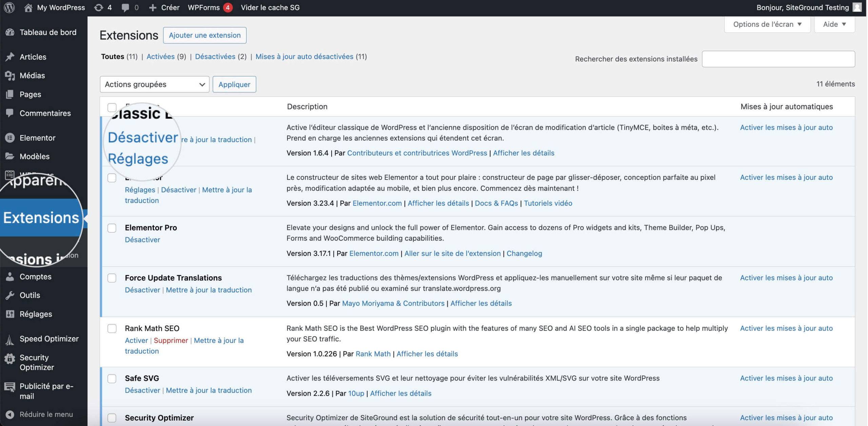Open Elementor Réglages link
This screenshot has width=868, height=426.
click(140, 190)
